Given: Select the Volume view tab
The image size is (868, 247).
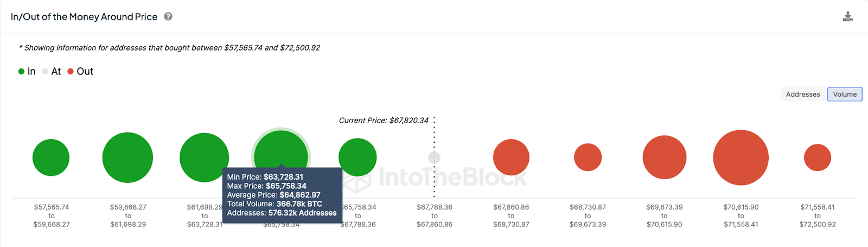Looking at the screenshot, I should click(845, 94).
